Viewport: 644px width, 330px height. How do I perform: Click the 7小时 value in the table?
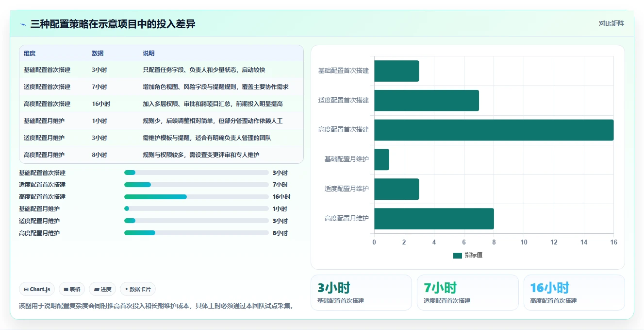pyautogui.click(x=99, y=87)
